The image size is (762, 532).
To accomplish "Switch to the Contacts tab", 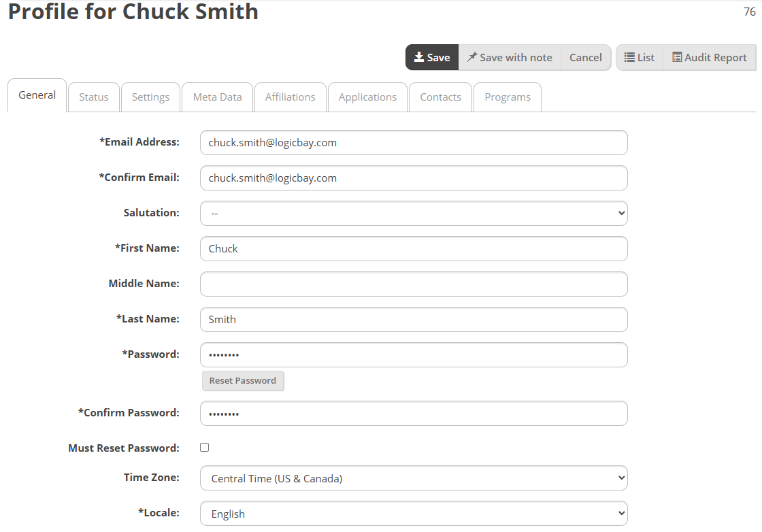I will [440, 97].
